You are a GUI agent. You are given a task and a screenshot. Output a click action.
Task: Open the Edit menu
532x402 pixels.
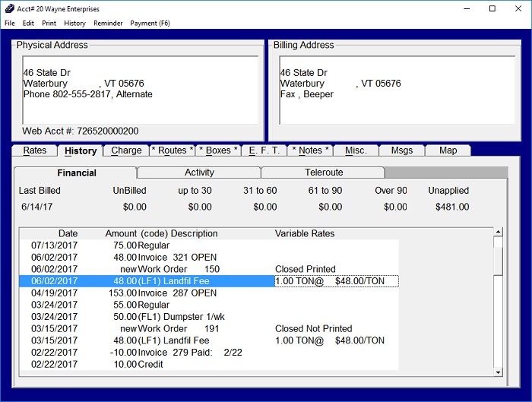(x=28, y=24)
